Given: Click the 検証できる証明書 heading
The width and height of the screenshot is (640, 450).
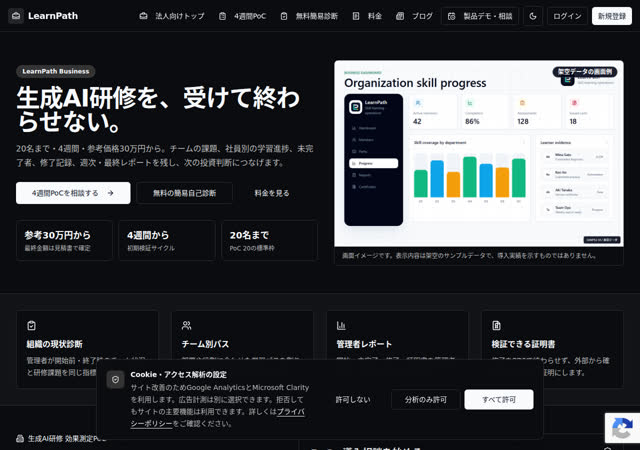Looking at the screenshot, I should tap(523, 344).
